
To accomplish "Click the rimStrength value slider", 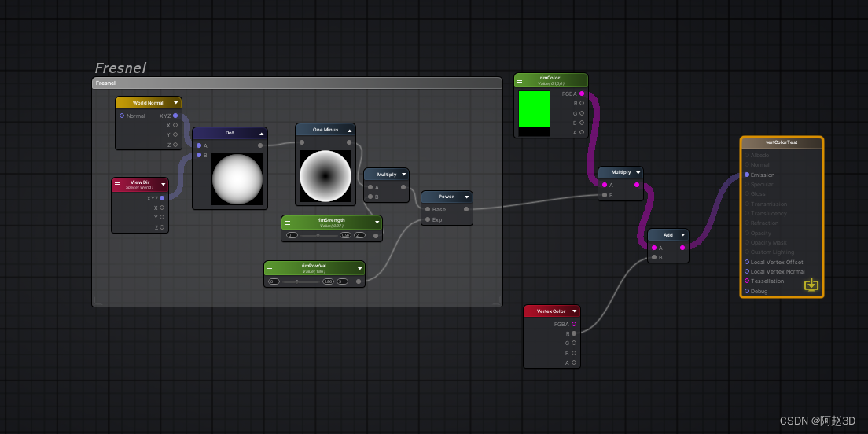I will point(319,235).
